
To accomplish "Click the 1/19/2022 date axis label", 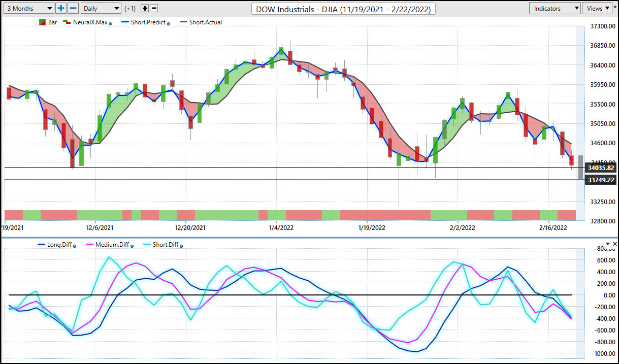I will pos(372,228).
